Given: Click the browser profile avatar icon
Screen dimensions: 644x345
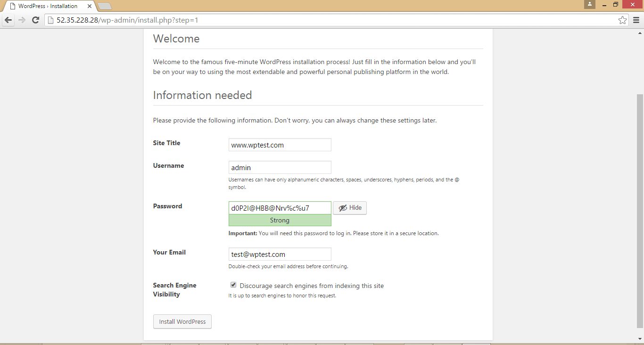Looking at the screenshot, I should pyautogui.click(x=590, y=5).
